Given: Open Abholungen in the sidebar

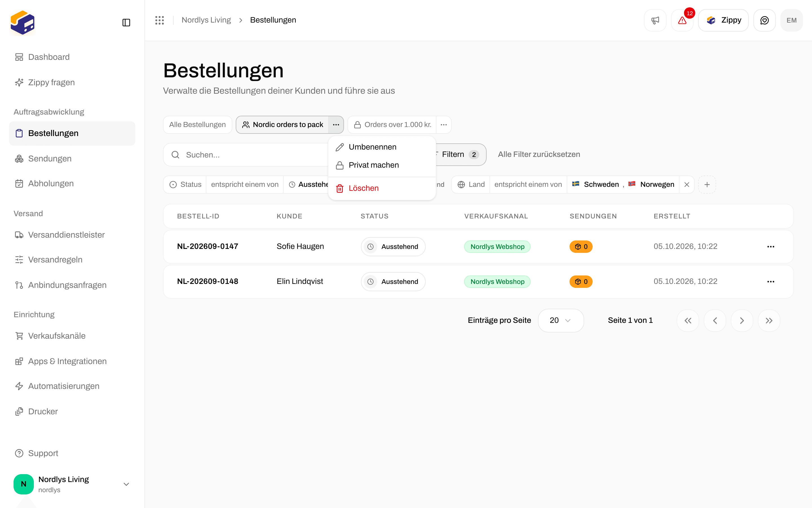Looking at the screenshot, I should tap(72, 183).
